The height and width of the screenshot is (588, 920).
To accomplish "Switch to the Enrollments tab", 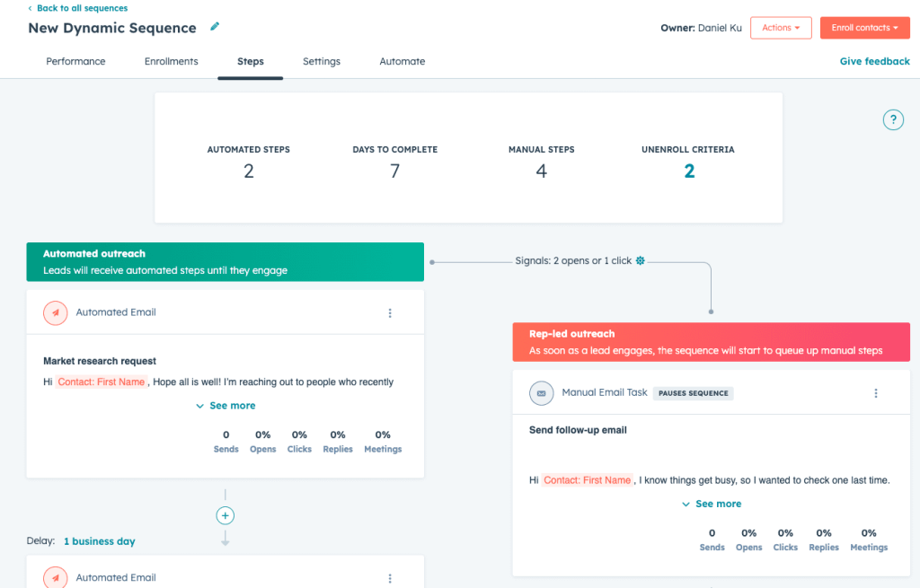I will (x=171, y=62).
